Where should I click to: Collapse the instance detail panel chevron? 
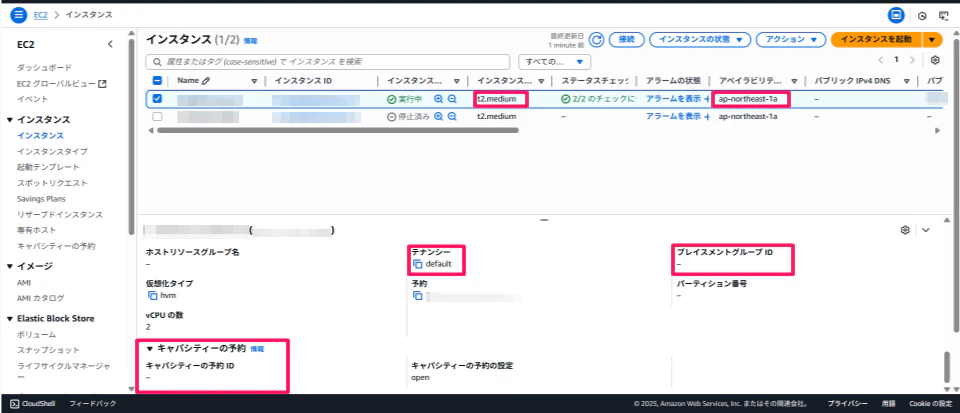926,230
